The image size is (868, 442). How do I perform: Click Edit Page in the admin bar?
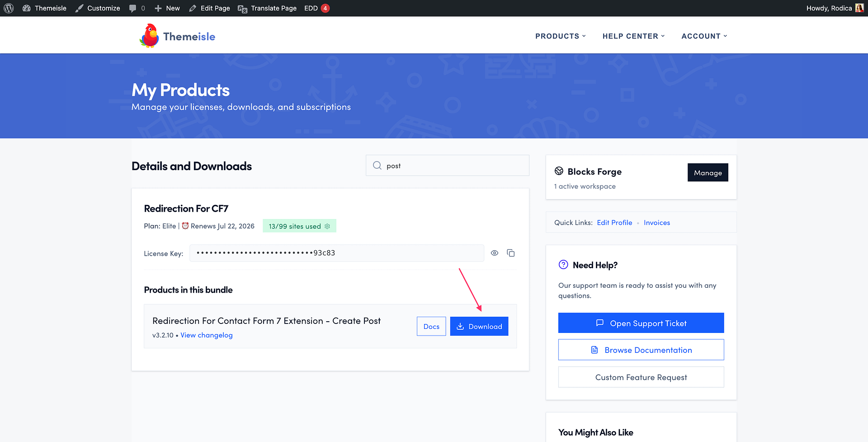click(x=209, y=8)
